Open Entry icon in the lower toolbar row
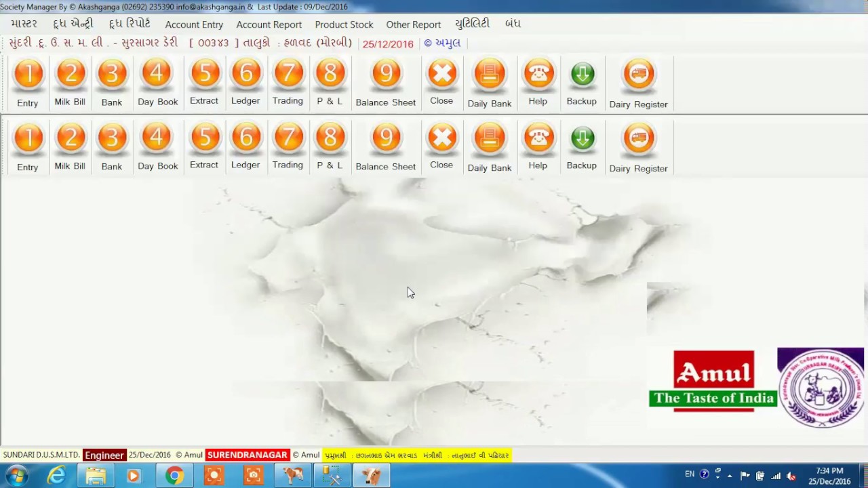Image resolution: width=868 pixels, height=488 pixels. tap(28, 147)
